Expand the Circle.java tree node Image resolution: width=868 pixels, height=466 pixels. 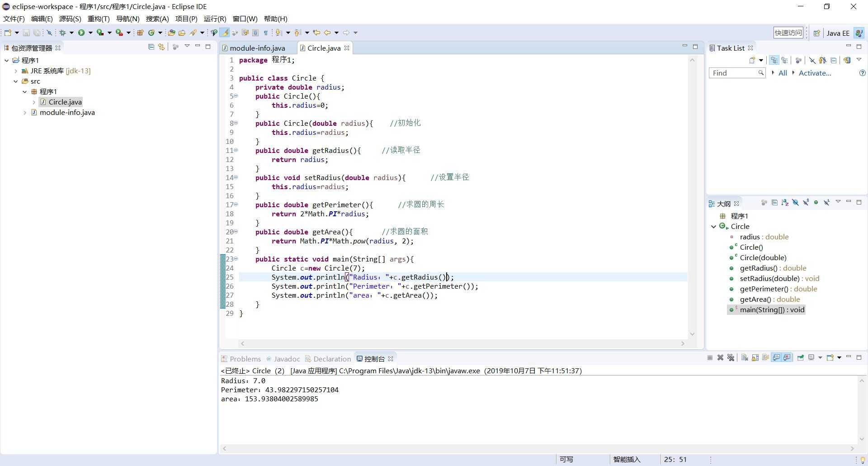(34, 102)
